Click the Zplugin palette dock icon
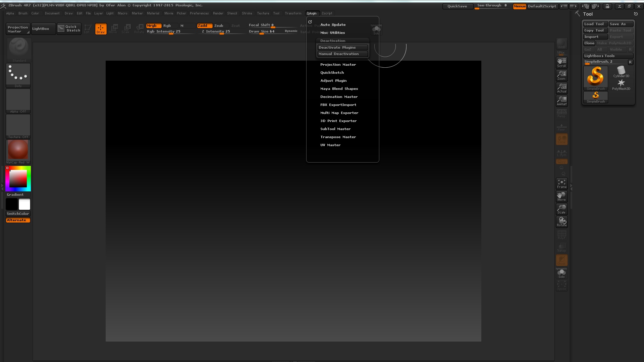This screenshot has height=362, width=644. [310, 22]
